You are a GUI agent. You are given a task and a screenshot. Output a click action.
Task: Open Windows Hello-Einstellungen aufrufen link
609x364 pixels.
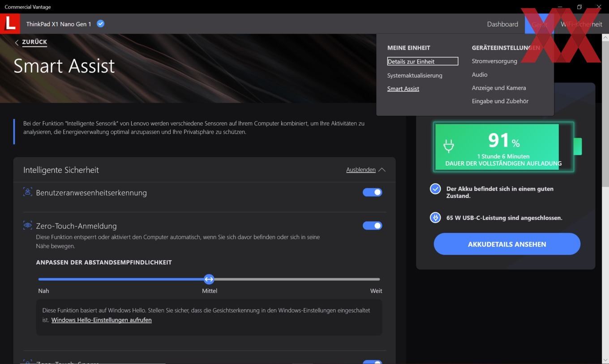[x=101, y=320]
